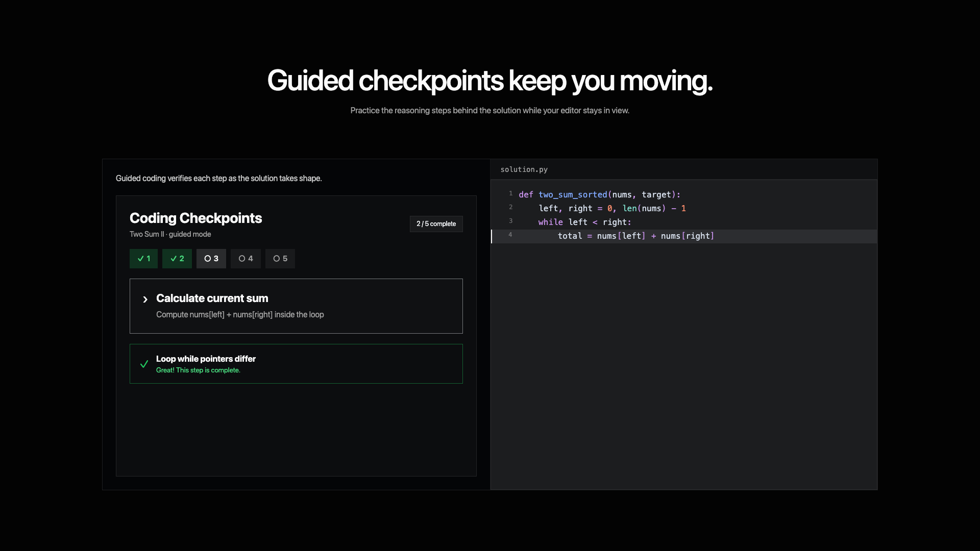The height and width of the screenshot is (551, 980).
Task: Select completed checkpoint step 1
Action: [143, 259]
